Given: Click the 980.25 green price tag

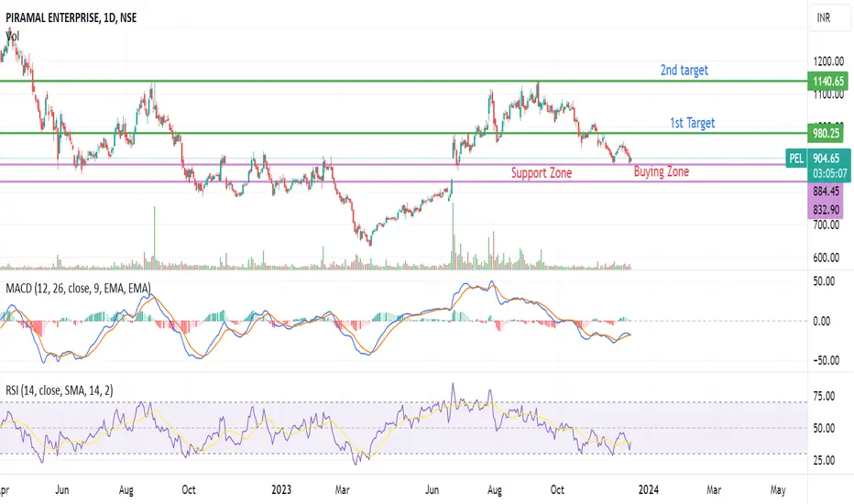Looking at the screenshot, I should click(826, 134).
